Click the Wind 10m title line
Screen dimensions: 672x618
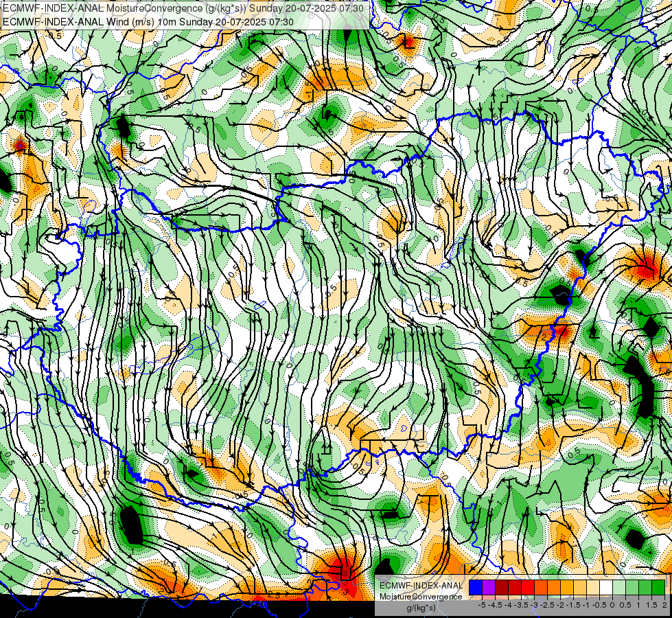(x=148, y=21)
